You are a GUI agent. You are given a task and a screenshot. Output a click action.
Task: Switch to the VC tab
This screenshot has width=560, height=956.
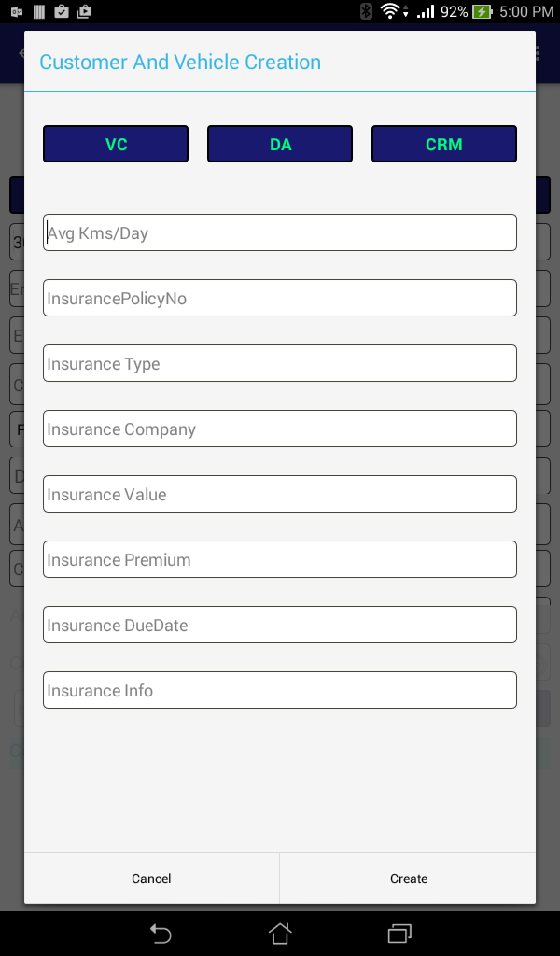click(x=116, y=144)
